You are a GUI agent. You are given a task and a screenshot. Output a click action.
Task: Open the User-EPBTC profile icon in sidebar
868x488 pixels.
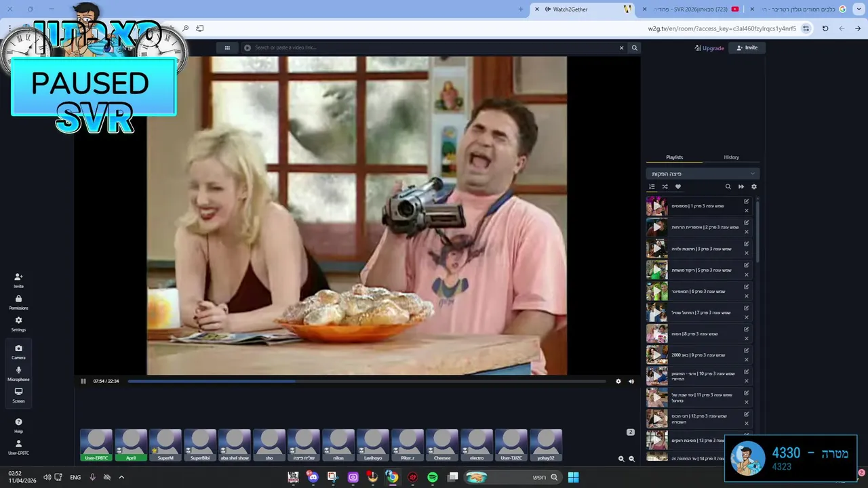(x=18, y=447)
